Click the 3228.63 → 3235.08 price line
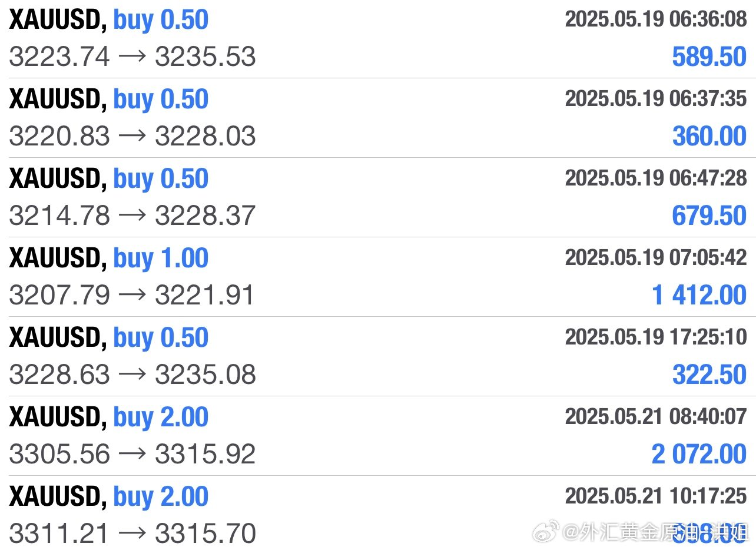 [132, 375]
